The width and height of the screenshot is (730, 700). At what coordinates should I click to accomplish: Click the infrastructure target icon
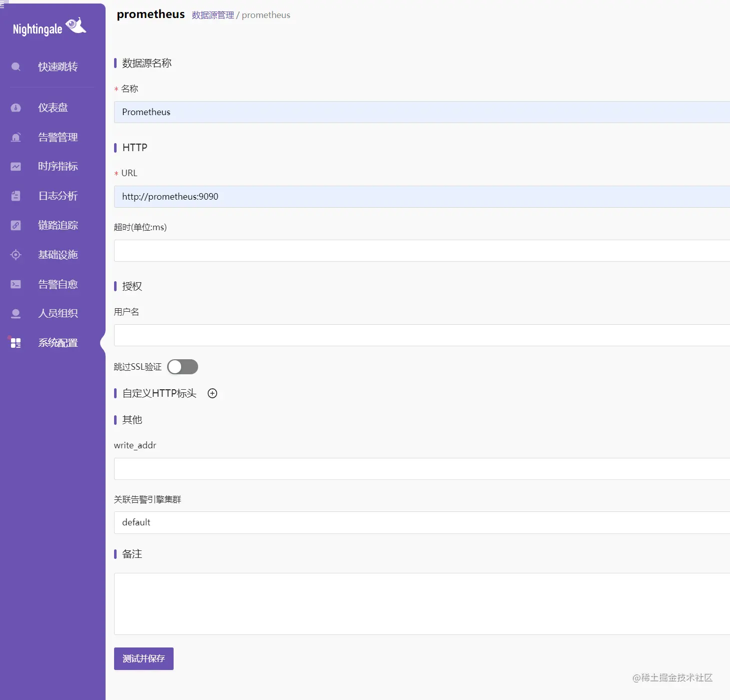(16, 255)
